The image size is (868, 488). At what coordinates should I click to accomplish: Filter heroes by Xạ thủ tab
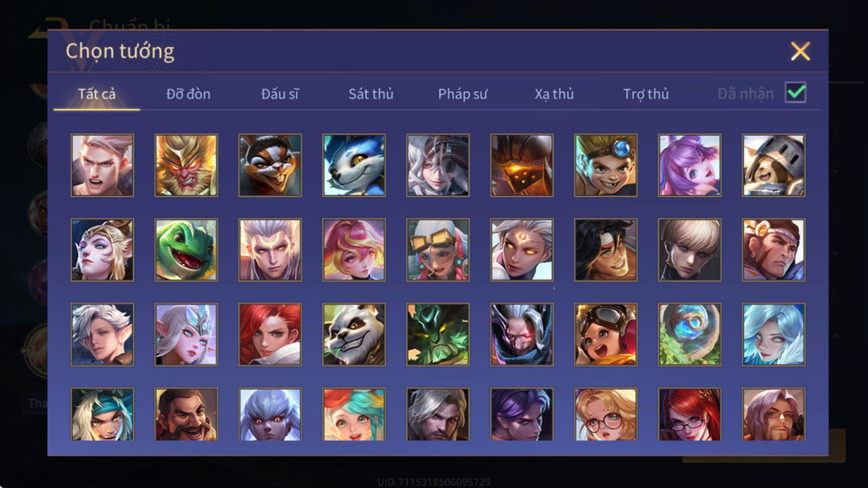(x=554, y=94)
